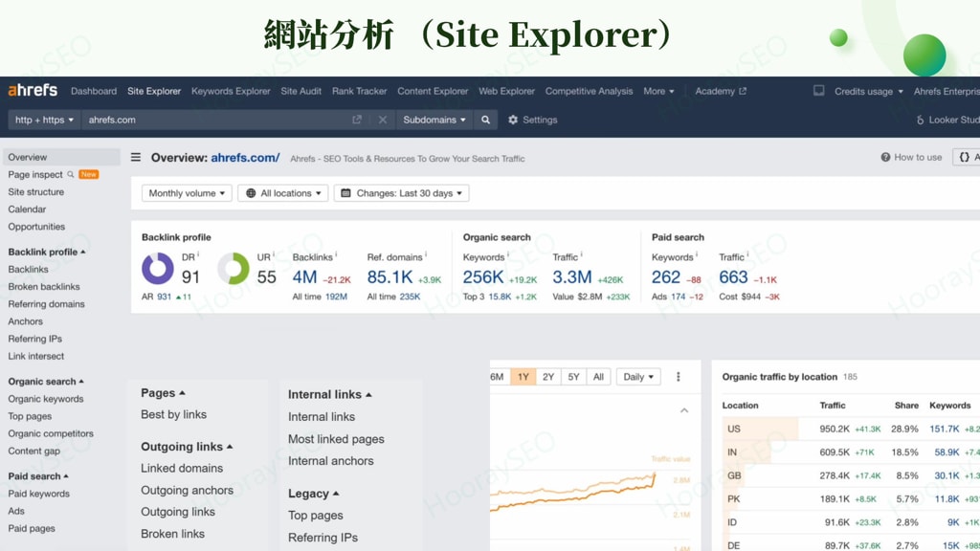The height and width of the screenshot is (551, 980).
Task: Open the external link icon beside ahrefs.com
Action: pyautogui.click(x=356, y=120)
